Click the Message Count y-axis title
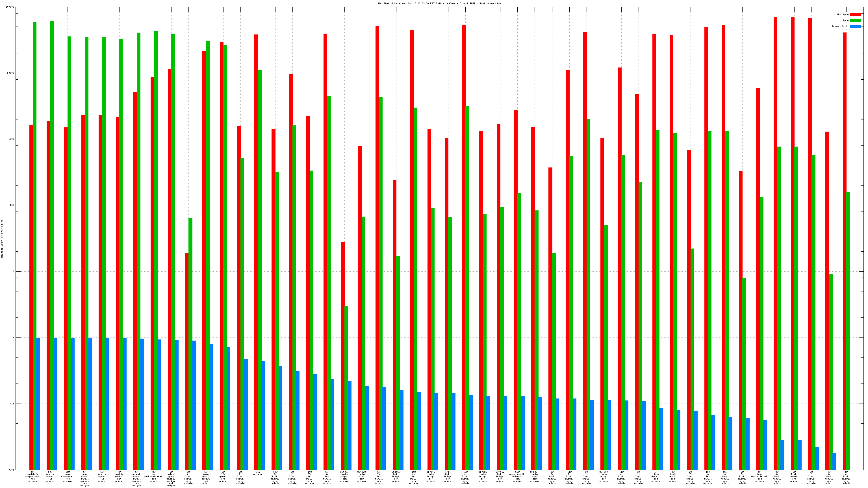This screenshot has width=868, height=488. tap(2, 238)
